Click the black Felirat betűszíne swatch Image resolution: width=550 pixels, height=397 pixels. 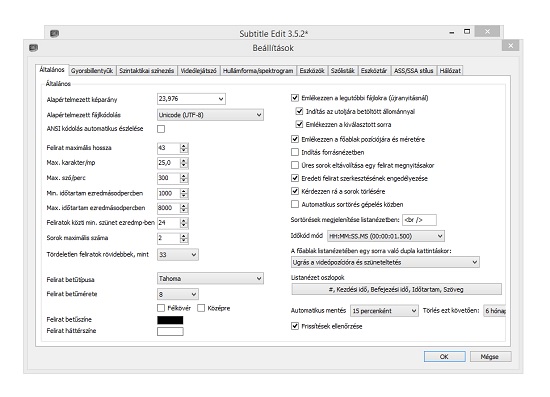click(x=170, y=320)
